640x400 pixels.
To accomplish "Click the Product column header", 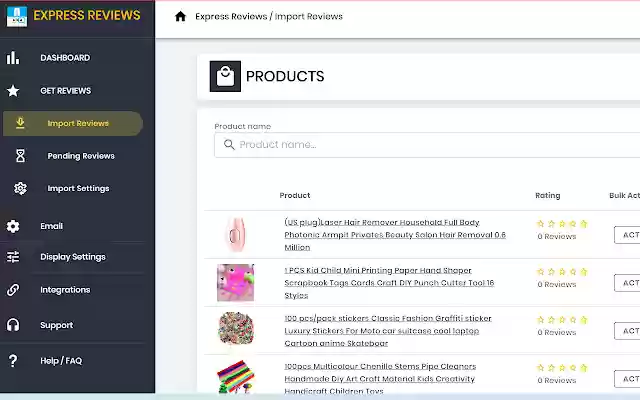I will coord(295,196).
